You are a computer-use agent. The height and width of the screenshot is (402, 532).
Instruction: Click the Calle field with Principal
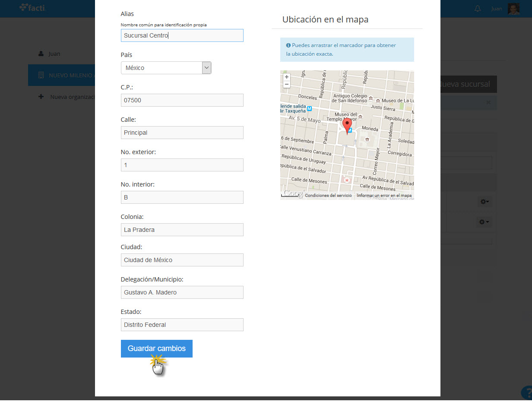coord(182,133)
